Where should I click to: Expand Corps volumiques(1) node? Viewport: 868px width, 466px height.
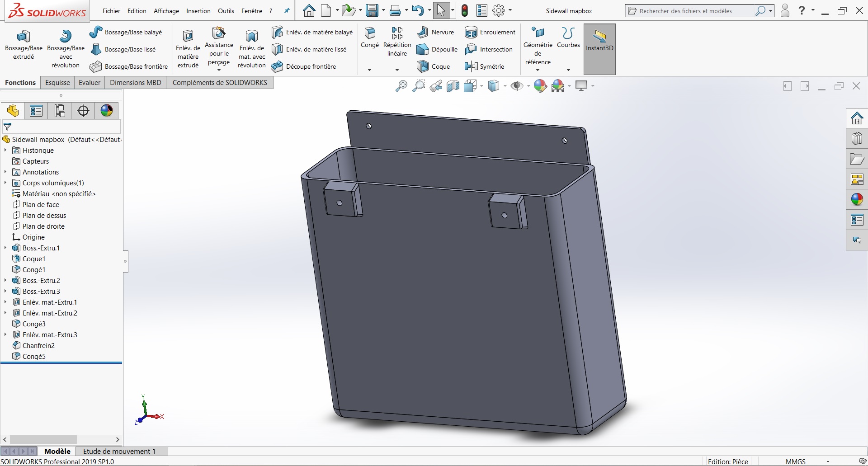click(x=5, y=183)
